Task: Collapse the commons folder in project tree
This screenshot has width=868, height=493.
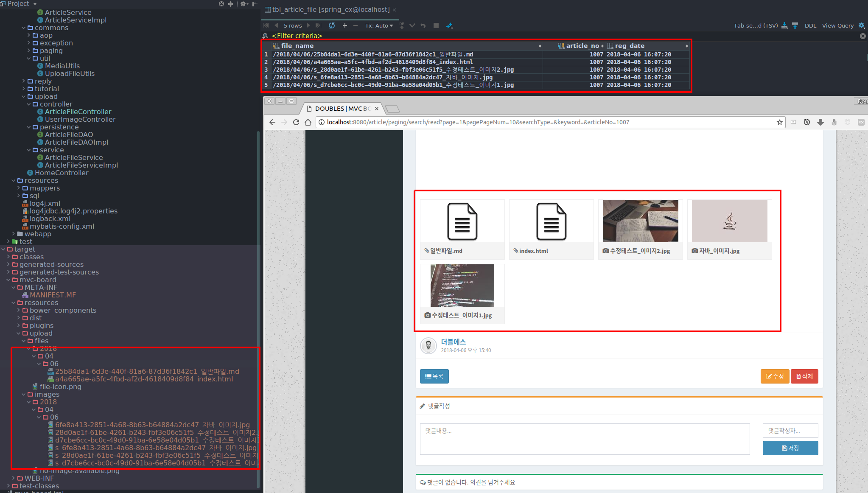Action: tap(24, 28)
